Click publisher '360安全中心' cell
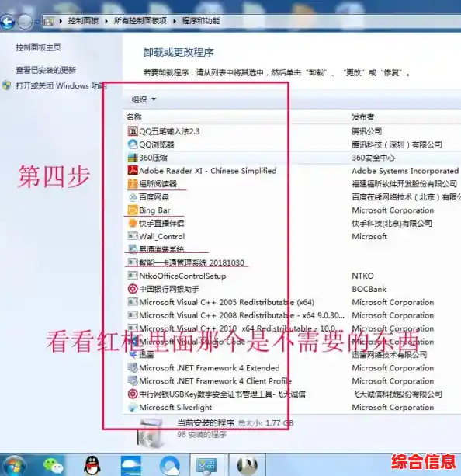This screenshot has height=476, width=461. click(373, 158)
